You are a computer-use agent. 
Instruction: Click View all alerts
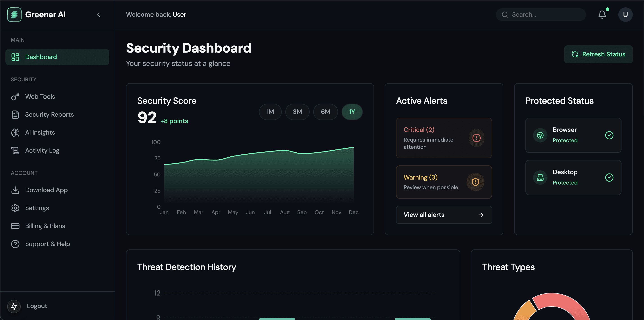coord(444,215)
